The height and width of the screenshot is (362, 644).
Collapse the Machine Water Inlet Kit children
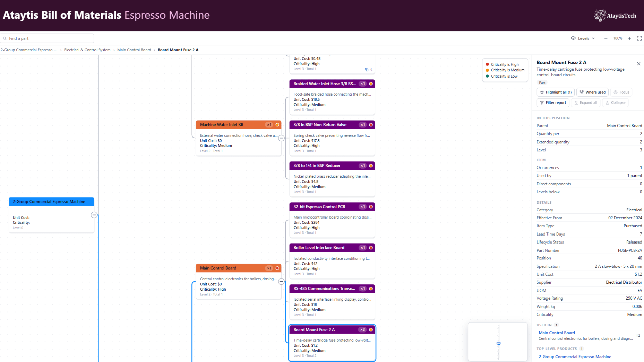pos(282,138)
